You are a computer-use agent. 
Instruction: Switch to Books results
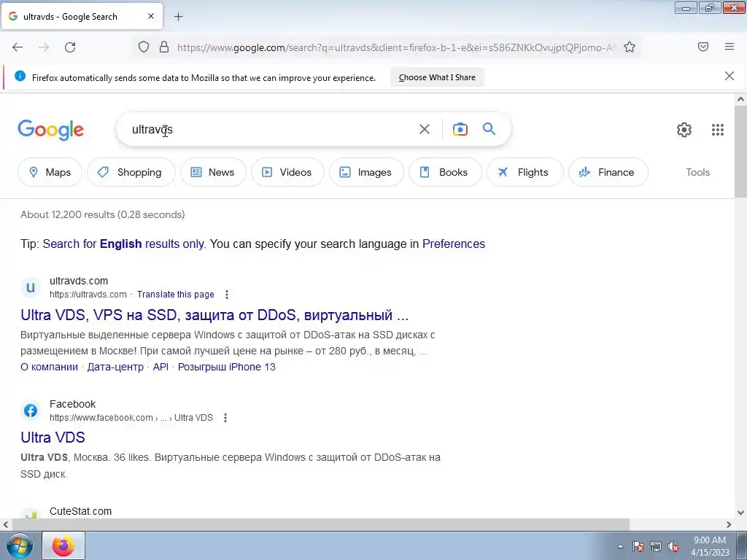[x=445, y=172]
